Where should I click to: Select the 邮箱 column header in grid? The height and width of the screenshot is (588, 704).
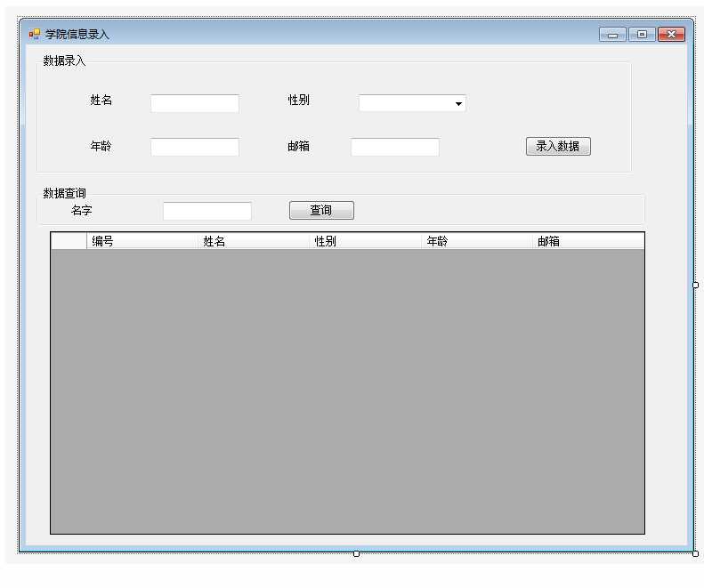pos(588,241)
